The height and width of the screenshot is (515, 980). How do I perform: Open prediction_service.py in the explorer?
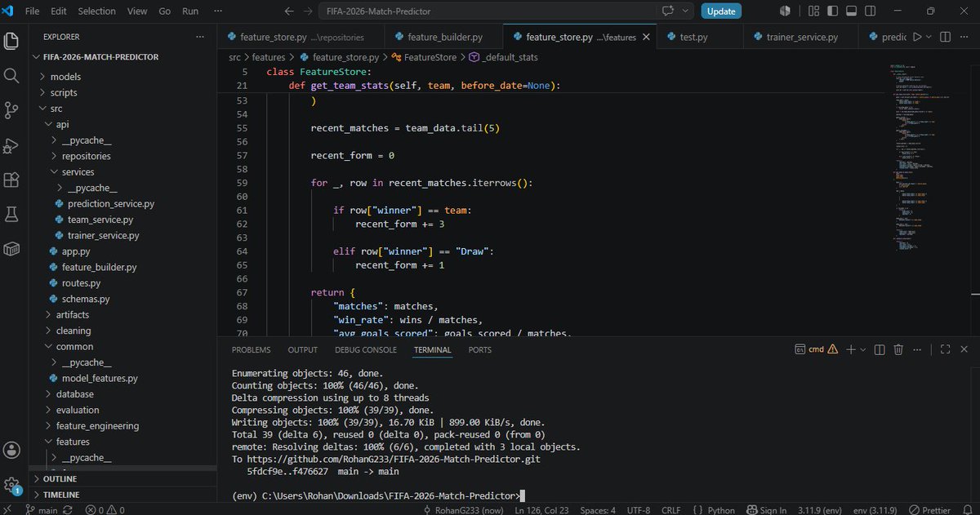(x=110, y=204)
